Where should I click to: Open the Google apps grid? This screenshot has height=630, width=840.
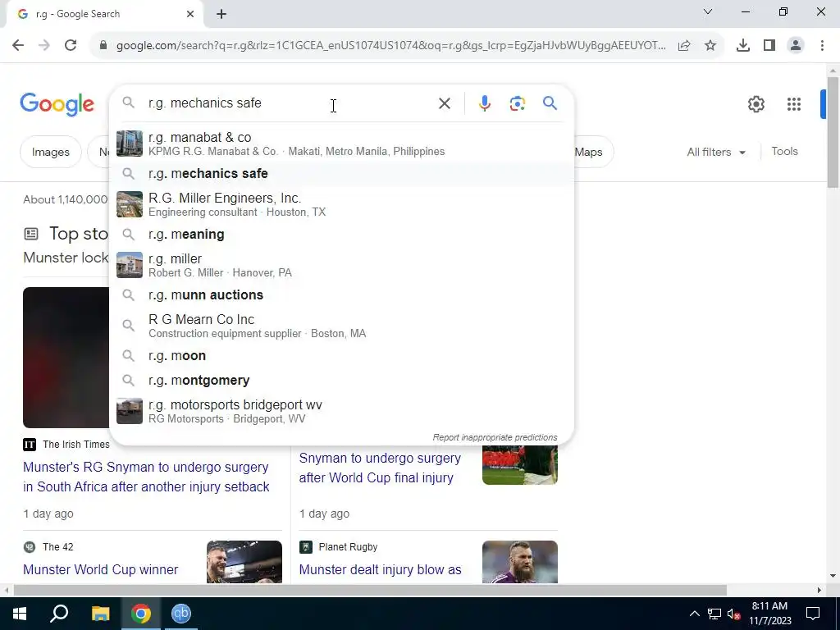pyautogui.click(x=794, y=104)
